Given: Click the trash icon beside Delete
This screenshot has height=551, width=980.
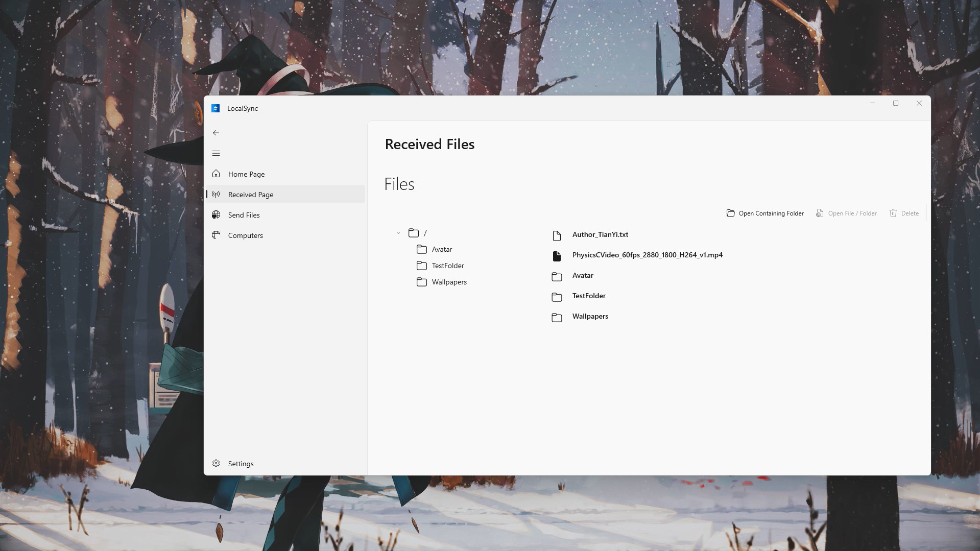Looking at the screenshot, I should pyautogui.click(x=893, y=213).
